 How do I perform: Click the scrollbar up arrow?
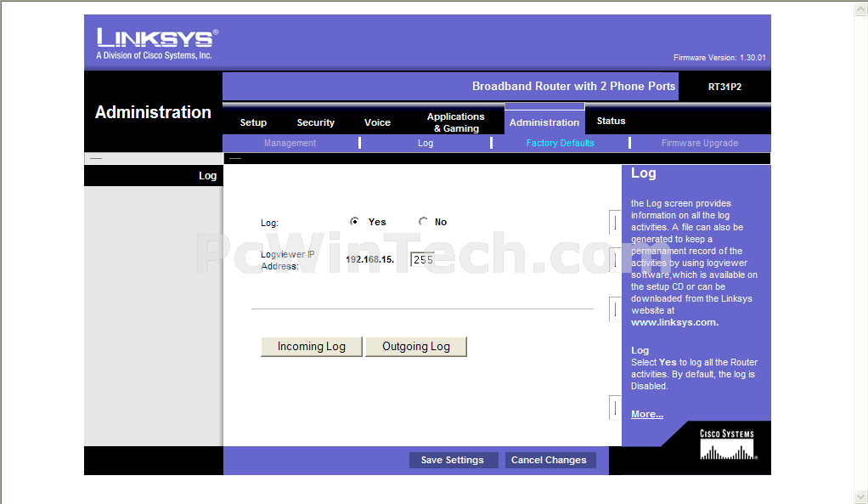pyautogui.click(x=861, y=8)
